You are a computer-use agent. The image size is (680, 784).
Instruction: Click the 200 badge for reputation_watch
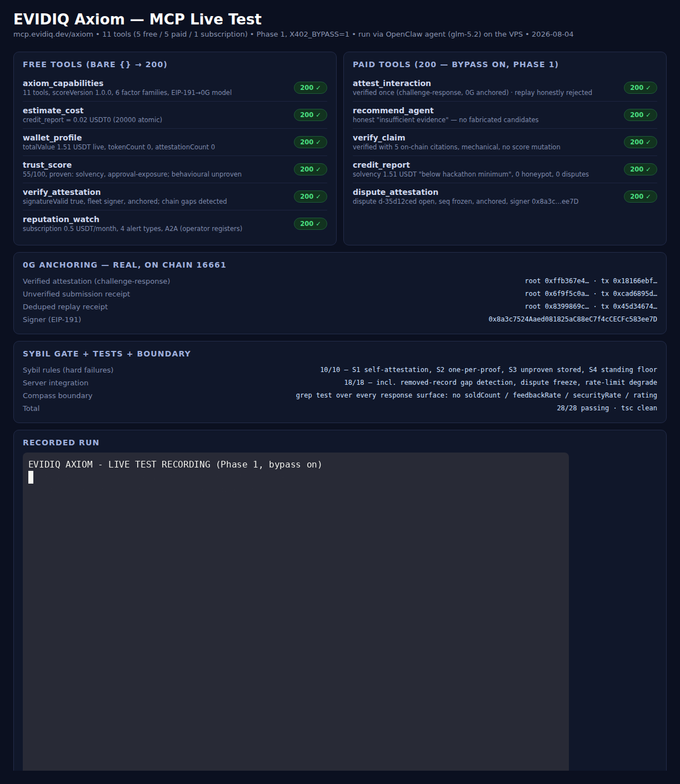point(310,224)
